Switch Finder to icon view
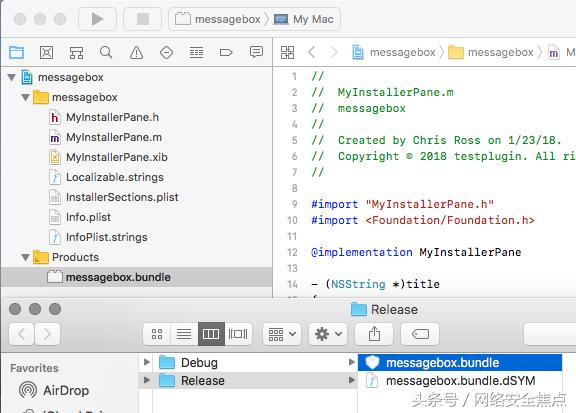The width and height of the screenshot is (576, 413). click(x=157, y=334)
